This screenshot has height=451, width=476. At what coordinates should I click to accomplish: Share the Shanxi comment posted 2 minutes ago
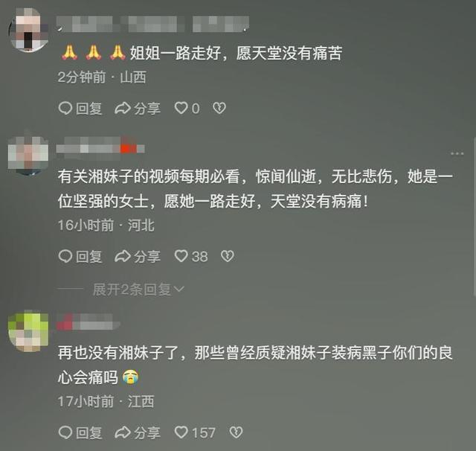tap(138, 109)
